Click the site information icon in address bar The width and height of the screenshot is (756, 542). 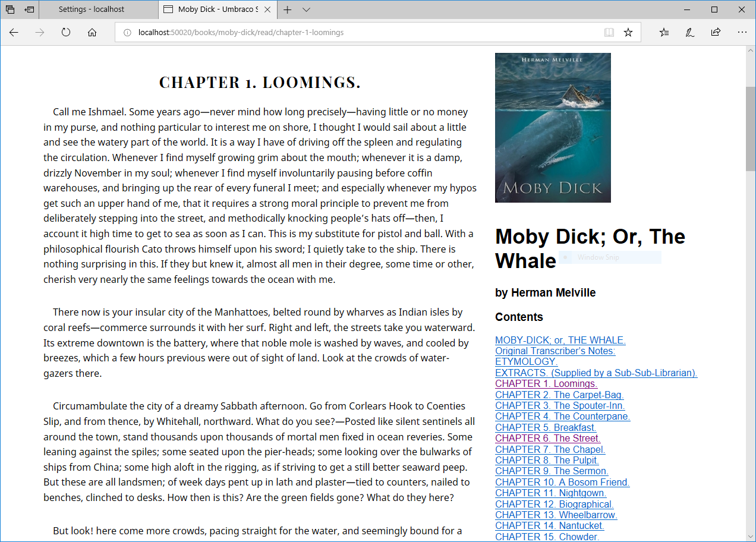127,33
